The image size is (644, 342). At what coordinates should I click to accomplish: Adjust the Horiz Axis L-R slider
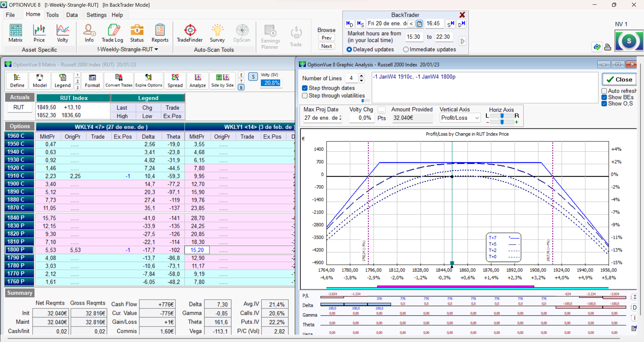pos(502,116)
